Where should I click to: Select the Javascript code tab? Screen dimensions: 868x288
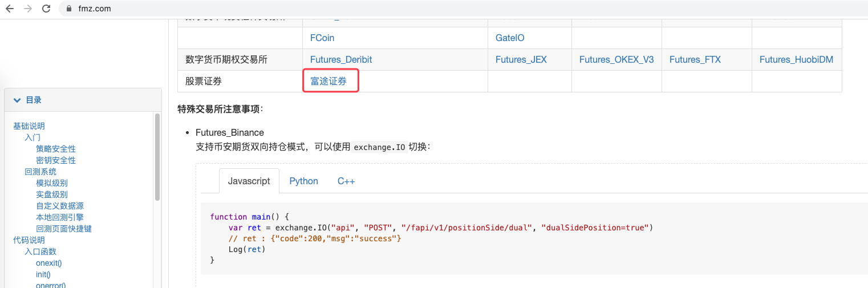[249, 181]
